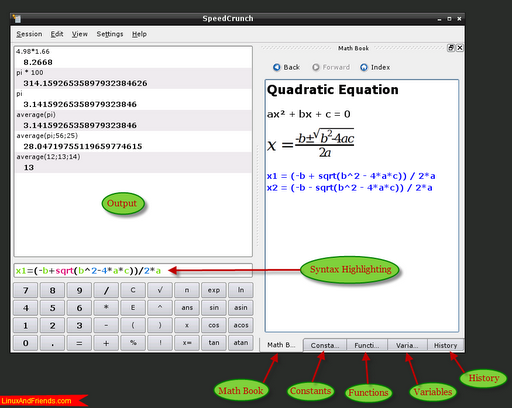The image size is (512, 408).
Task: Insert the ans variable
Action: pos(187,308)
